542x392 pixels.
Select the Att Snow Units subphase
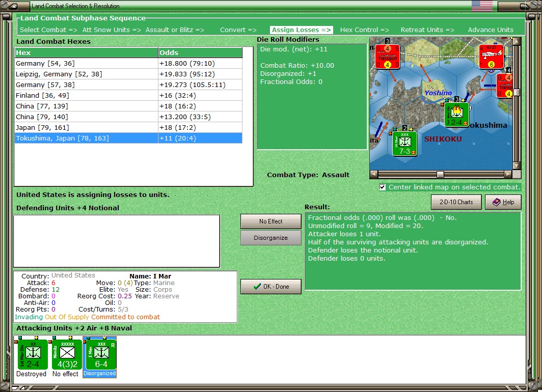pos(112,30)
